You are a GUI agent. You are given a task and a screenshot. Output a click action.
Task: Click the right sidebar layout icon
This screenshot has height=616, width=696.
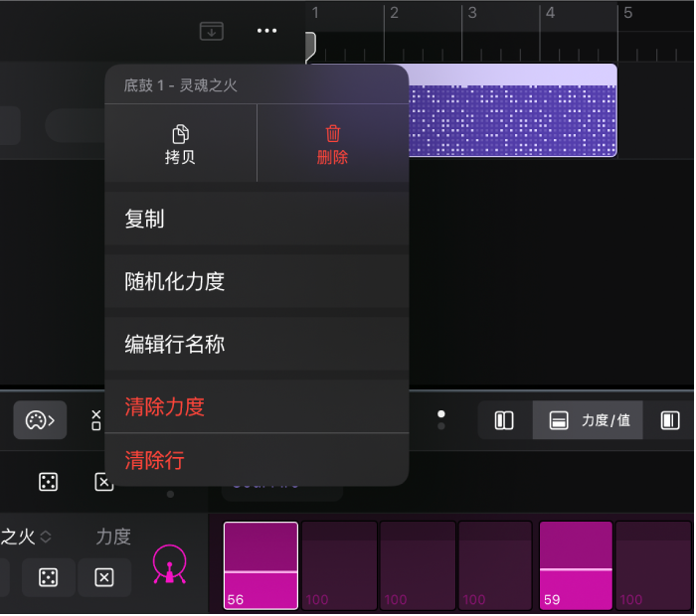(671, 421)
